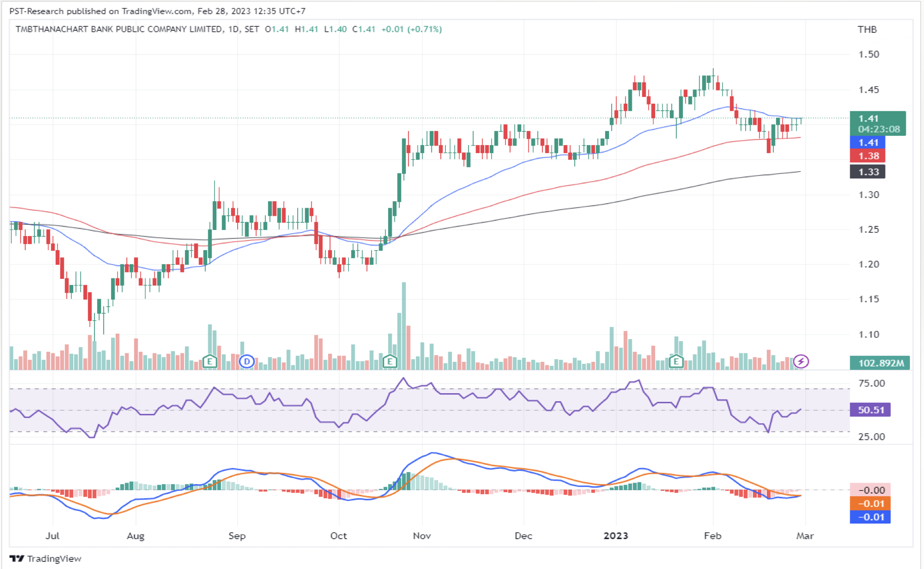Click the +0.01 (+0.71%) change value
Image resolution: width=924 pixels, height=569 pixels.
pos(411,29)
